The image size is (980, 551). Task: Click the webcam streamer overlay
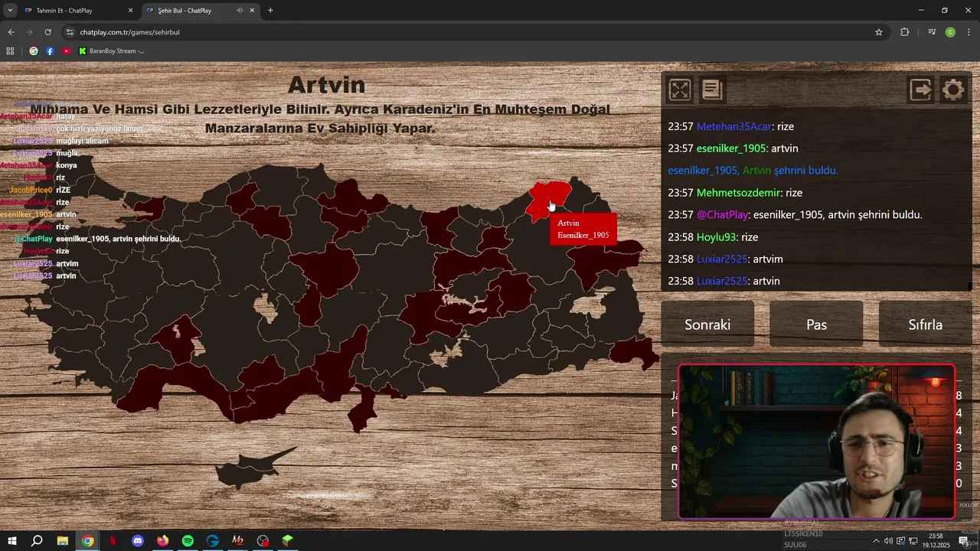click(816, 442)
